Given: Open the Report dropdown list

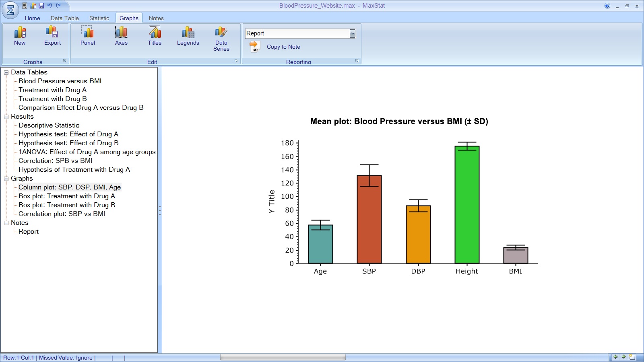Looking at the screenshot, I should 353,33.
